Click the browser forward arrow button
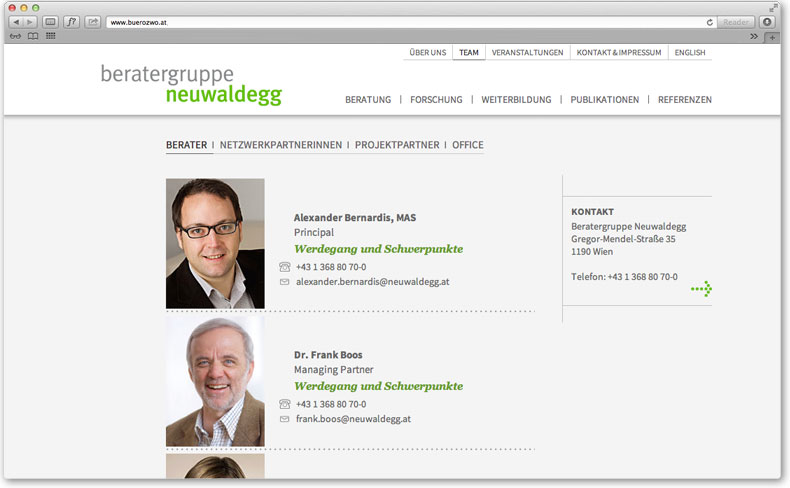This screenshot has width=790, height=488. point(30,22)
